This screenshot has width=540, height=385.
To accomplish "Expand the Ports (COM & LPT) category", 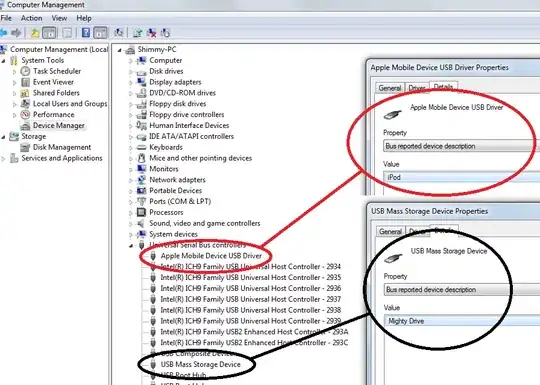I will pyautogui.click(x=131, y=202).
